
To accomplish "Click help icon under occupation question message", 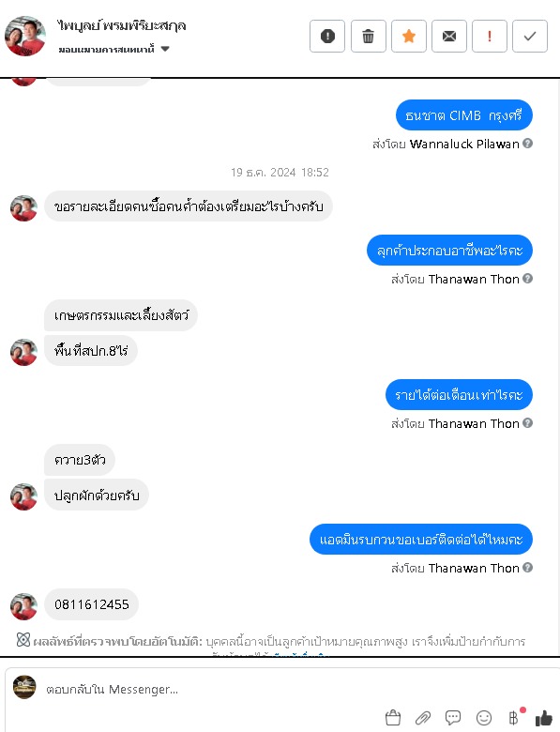I will click(x=527, y=279).
